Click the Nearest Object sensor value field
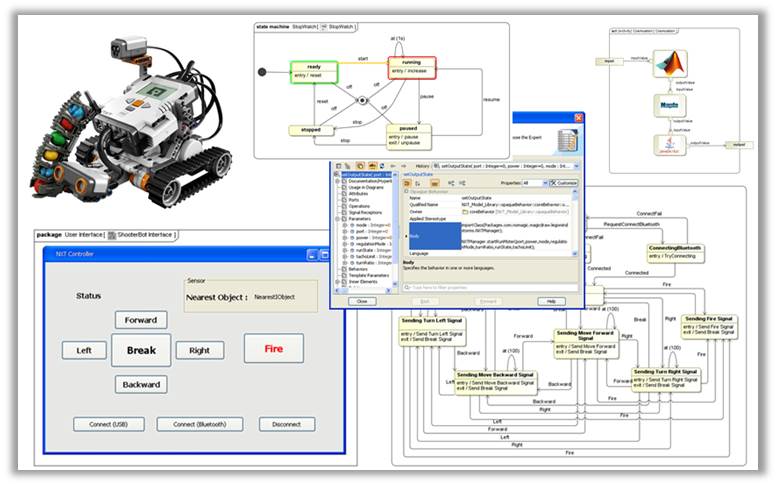This screenshot has height=485, width=776. pos(275,297)
